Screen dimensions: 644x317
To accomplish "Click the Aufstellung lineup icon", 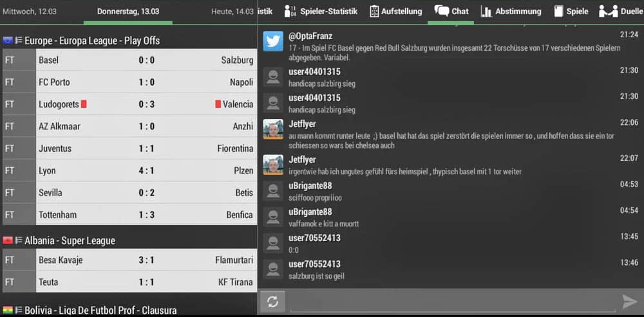I will pyautogui.click(x=374, y=12).
